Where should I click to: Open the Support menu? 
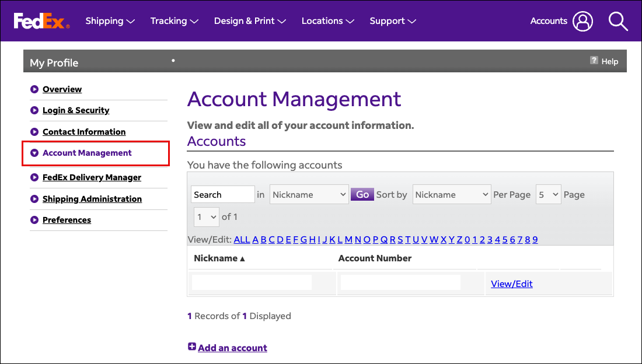[x=392, y=21]
